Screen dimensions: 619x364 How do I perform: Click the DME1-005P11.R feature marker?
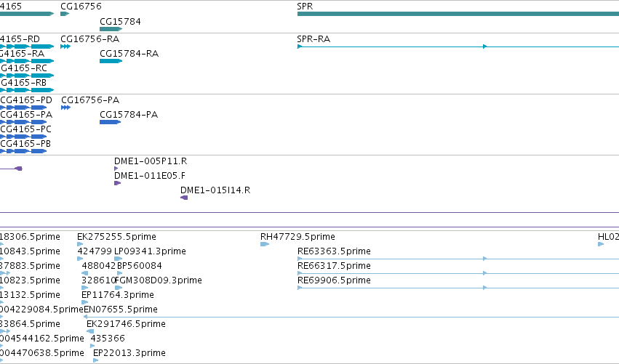pos(116,169)
